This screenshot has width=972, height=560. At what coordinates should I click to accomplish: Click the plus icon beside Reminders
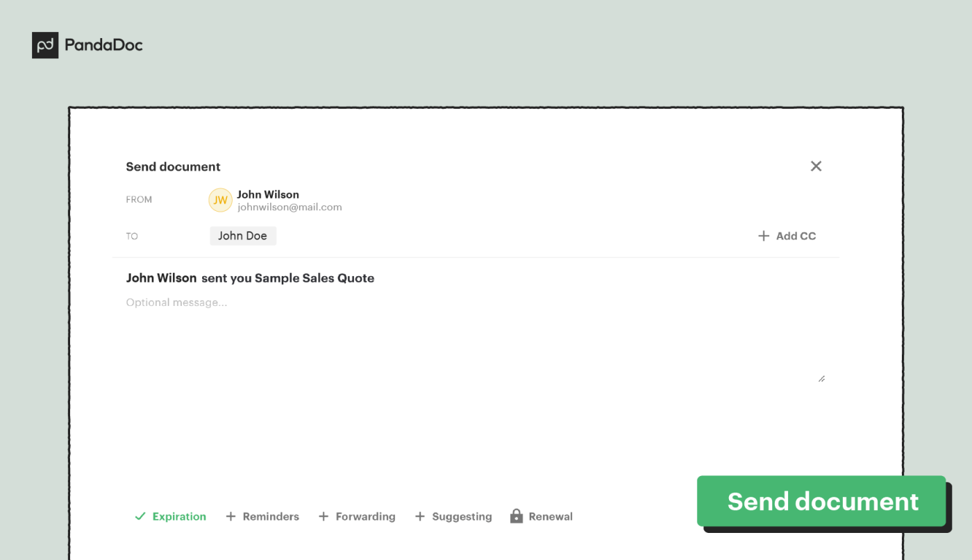point(231,516)
